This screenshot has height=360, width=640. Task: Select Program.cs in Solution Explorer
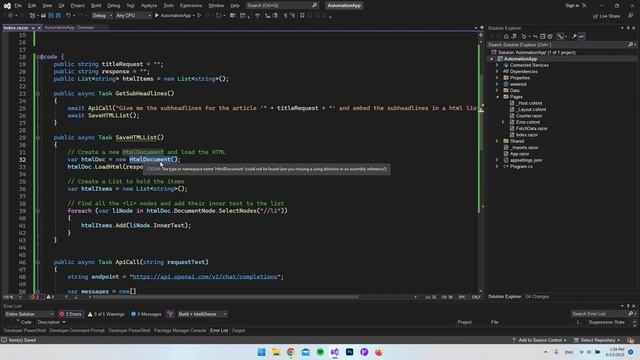click(521, 166)
